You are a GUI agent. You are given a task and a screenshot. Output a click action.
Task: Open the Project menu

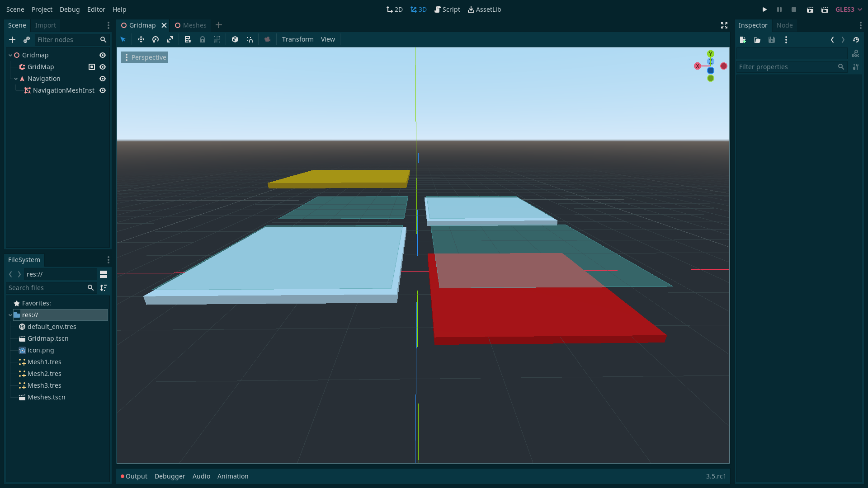tap(42, 9)
